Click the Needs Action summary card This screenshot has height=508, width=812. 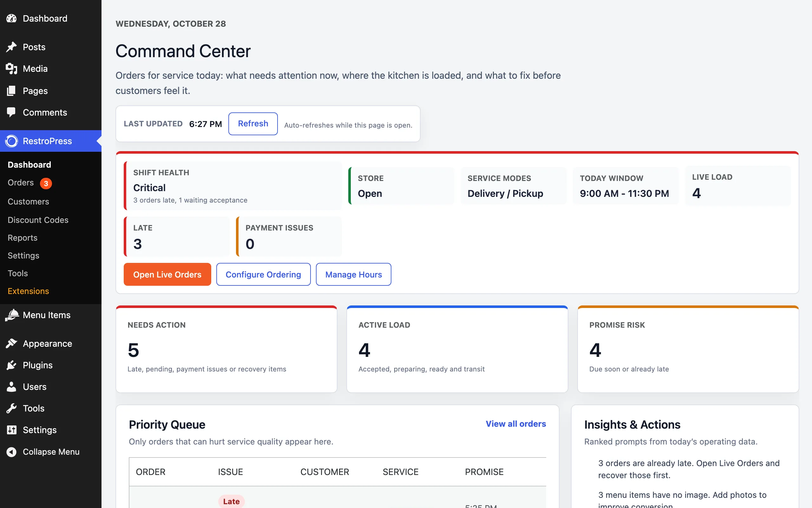226,349
